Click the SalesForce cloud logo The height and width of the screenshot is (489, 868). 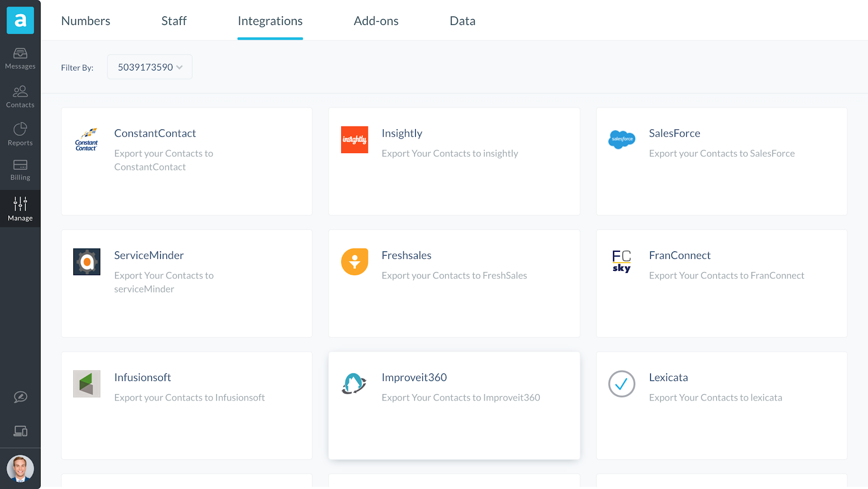(x=622, y=139)
